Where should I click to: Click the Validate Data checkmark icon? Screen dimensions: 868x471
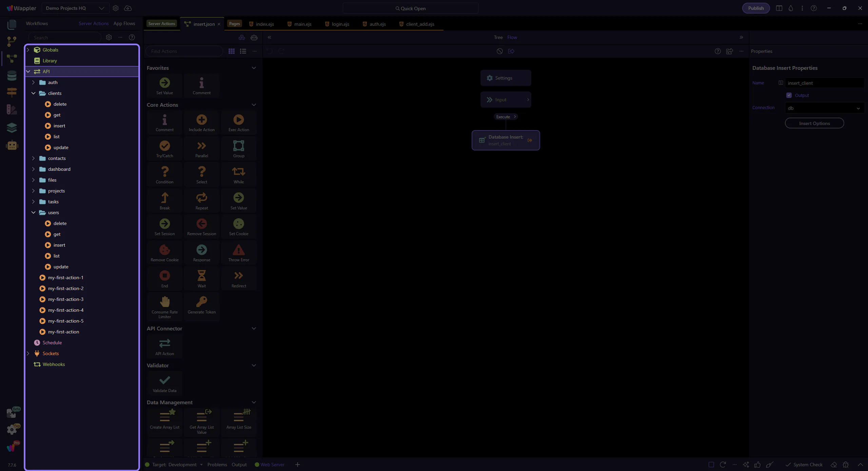pos(164,381)
